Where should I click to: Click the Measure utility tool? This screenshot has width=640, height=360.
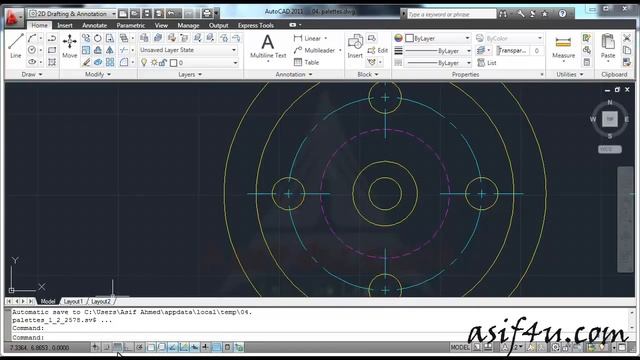[x=563, y=47]
